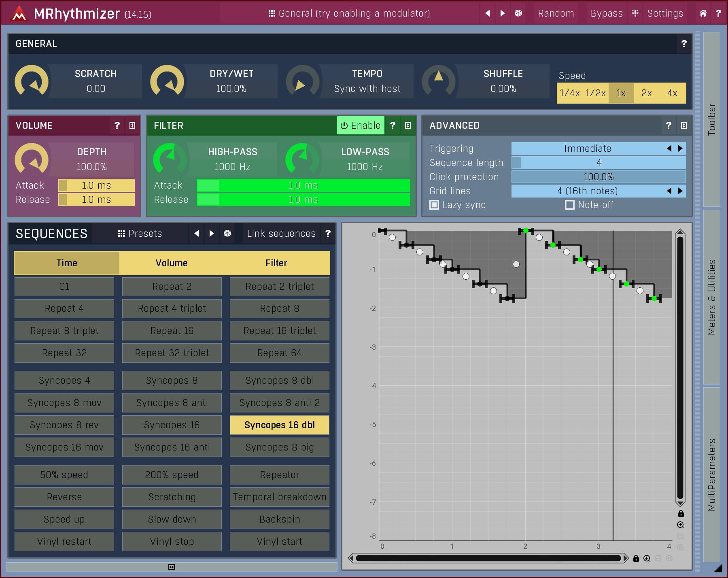
Task: Switch to the Filter sequence tab
Action: coord(276,263)
